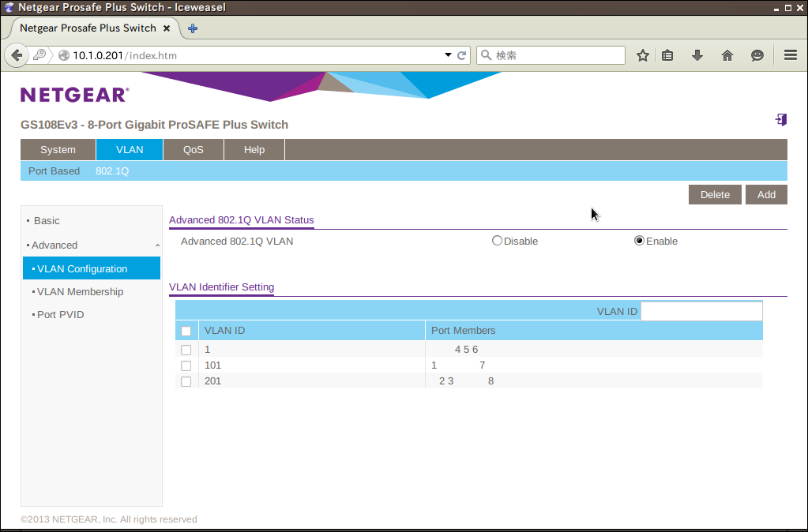
Task: Click the search magnifier icon
Action: (486, 55)
